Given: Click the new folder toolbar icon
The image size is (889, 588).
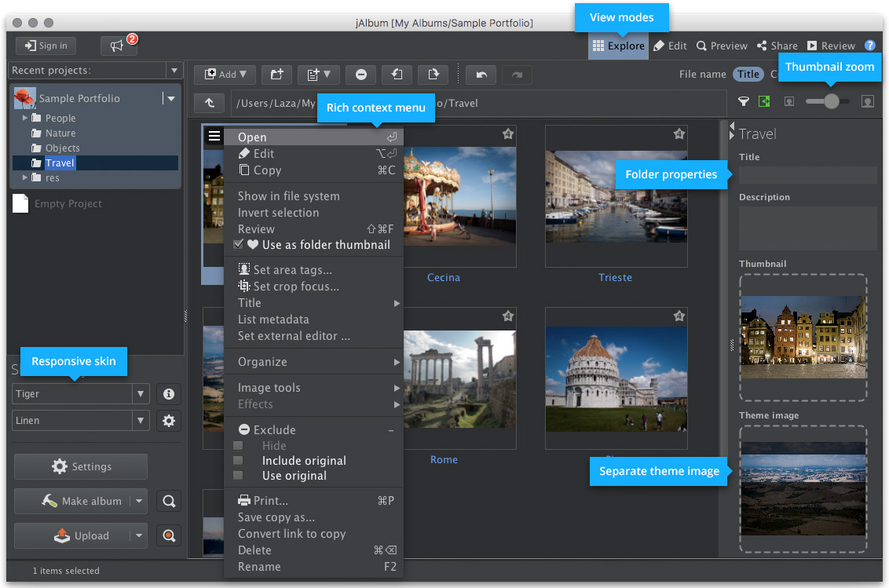Looking at the screenshot, I should click(x=276, y=75).
